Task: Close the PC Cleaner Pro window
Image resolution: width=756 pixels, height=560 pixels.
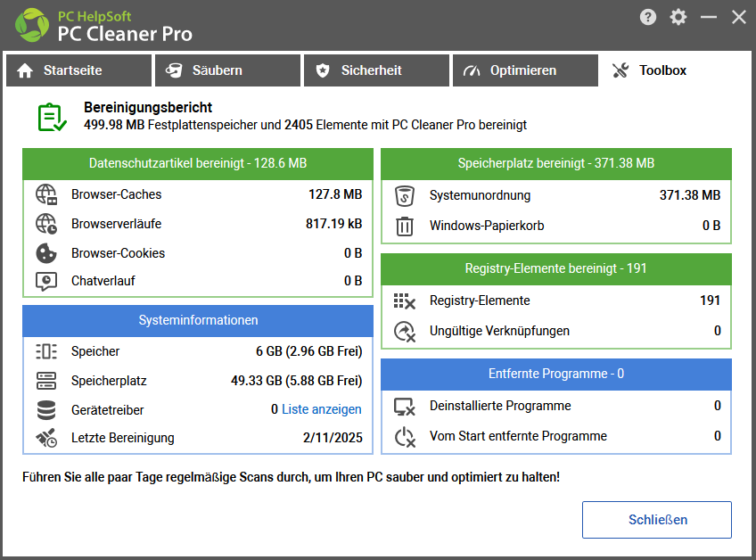Action: pyautogui.click(x=739, y=17)
